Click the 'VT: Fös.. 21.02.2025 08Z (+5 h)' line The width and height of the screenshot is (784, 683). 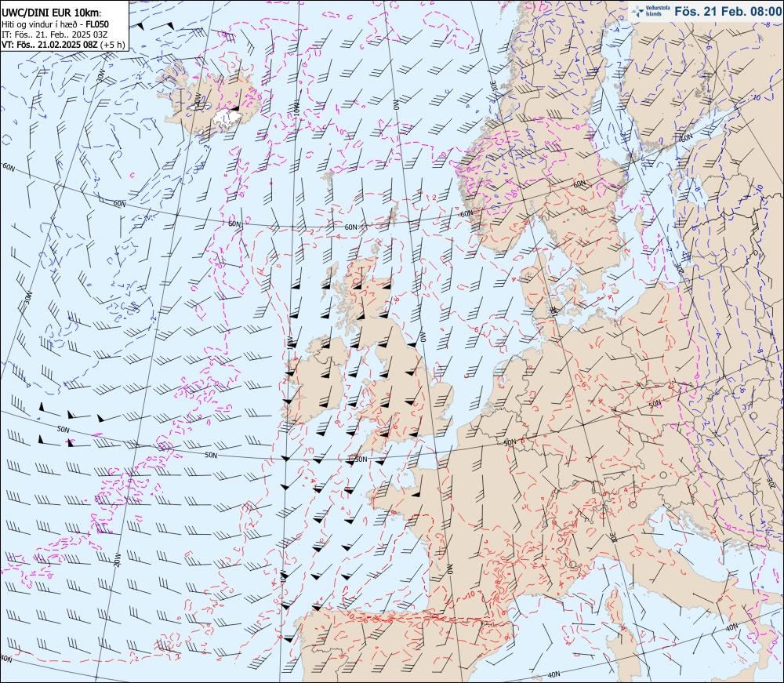tap(63, 45)
